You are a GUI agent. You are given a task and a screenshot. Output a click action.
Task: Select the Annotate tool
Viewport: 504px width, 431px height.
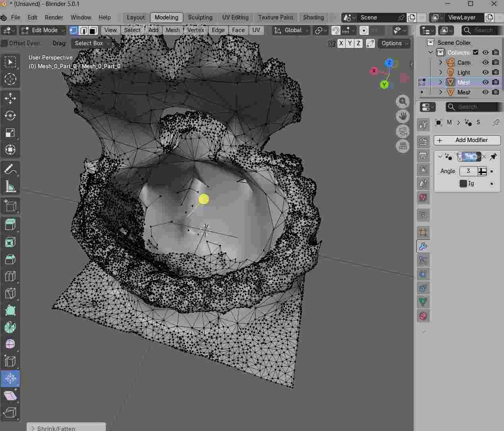tap(10, 169)
